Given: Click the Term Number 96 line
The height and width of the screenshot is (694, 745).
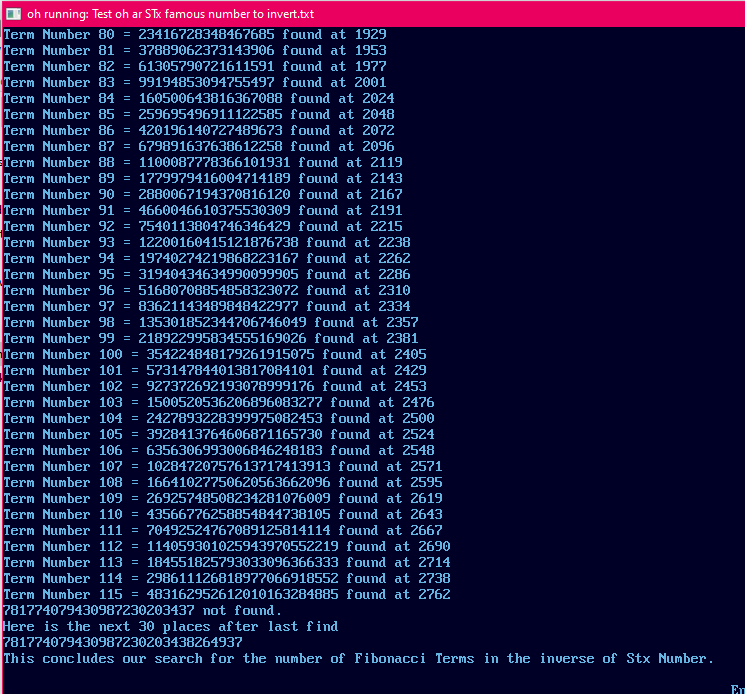Looking at the screenshot, I should (207, 291).
